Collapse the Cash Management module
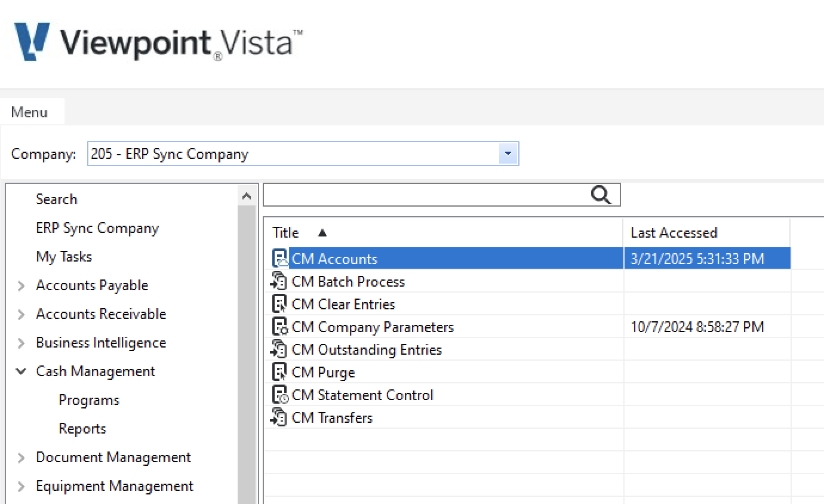The image size is (824, 504). [x=21, y=371]
